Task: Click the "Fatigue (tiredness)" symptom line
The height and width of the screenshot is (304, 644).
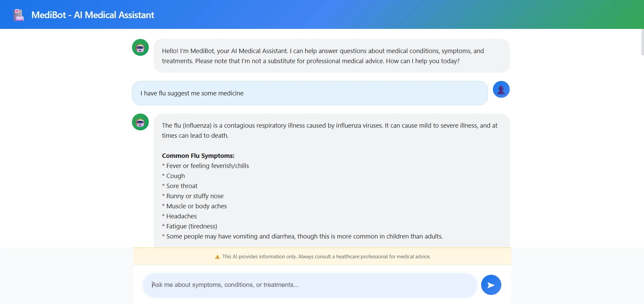Action: 191,226
